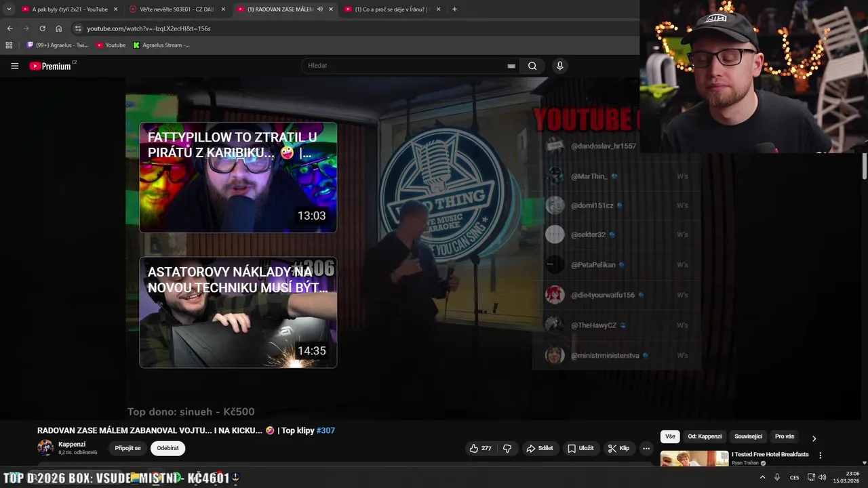Reload the page with refresh icon
The height and width of the screenshot is (488, 868).
click(x=42, y=28)
